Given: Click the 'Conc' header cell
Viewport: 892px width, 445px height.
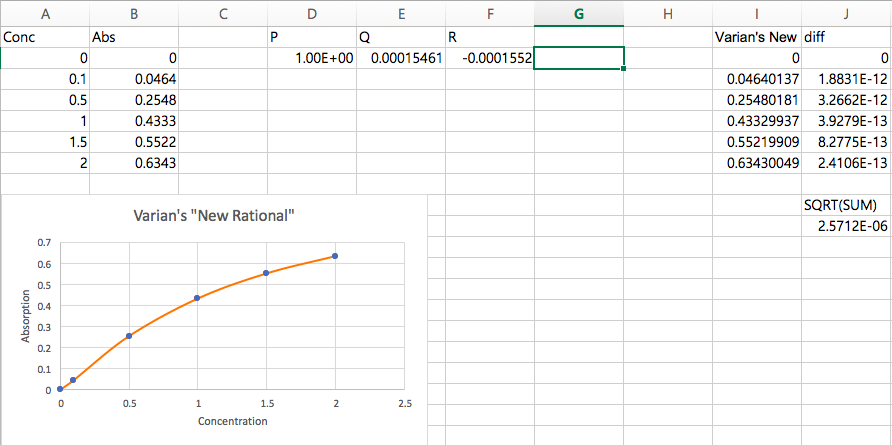Looking at the screenshot, I should pyautogui.click(x=45, y=37).
